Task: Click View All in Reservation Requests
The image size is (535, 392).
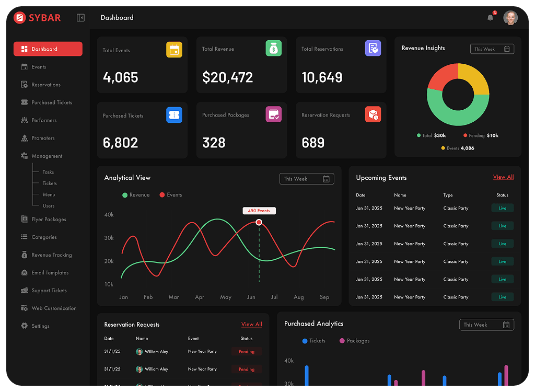Action: tap(251, 325)
